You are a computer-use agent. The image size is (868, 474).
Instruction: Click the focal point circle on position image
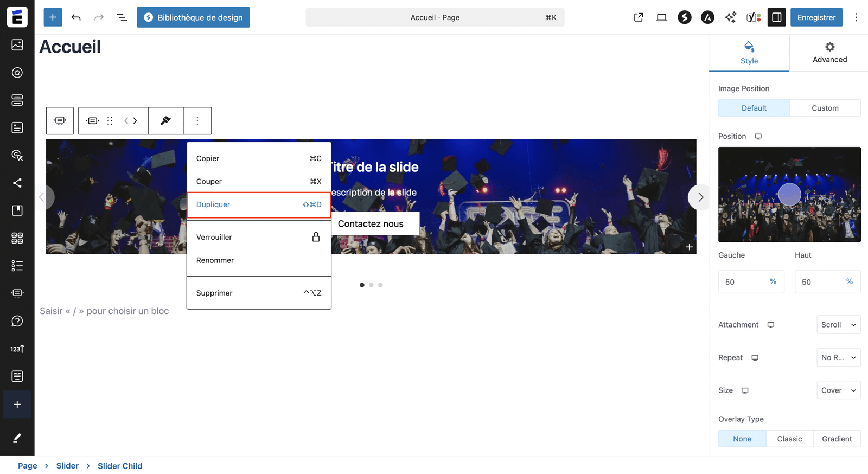789,194
